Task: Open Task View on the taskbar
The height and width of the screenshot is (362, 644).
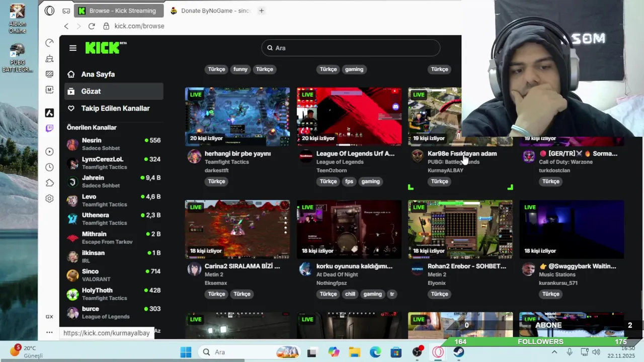Action: click(311, 352)
